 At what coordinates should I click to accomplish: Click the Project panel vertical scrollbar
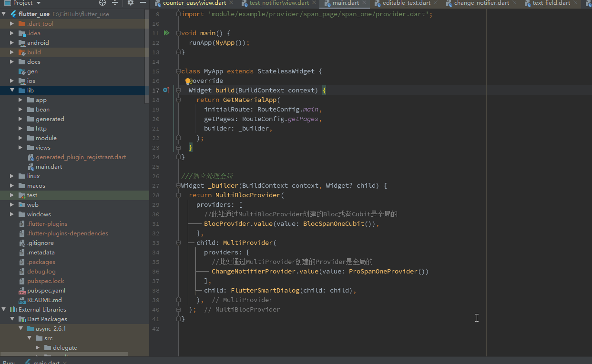point(147,57)
